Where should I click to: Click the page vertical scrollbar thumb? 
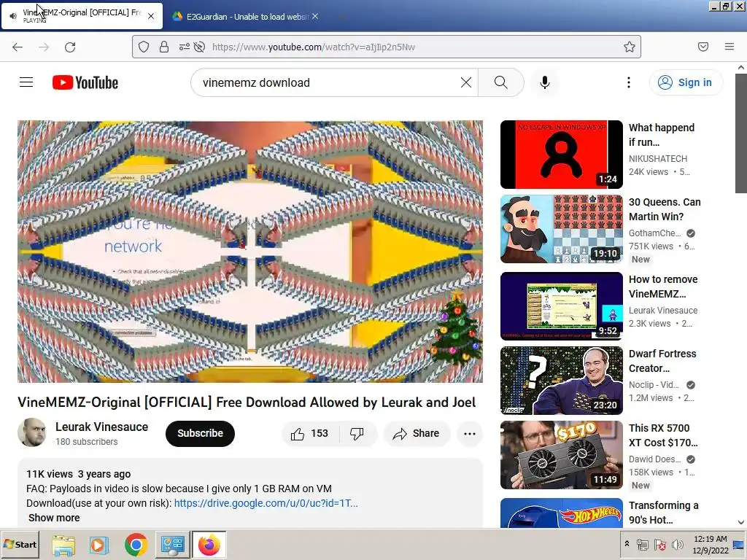click(x=741, y=133)
